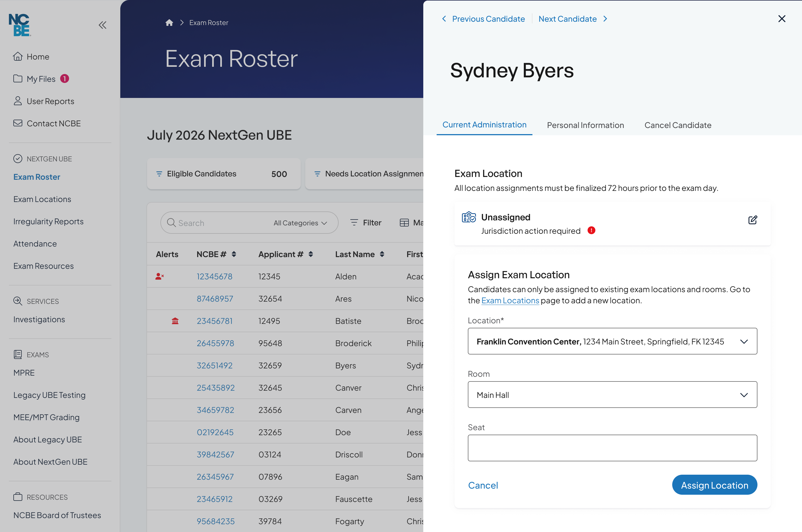Click applicant number "39784" cell
Image resolution: width=802 pixels, height=532 pixels.
pos(270,521)
